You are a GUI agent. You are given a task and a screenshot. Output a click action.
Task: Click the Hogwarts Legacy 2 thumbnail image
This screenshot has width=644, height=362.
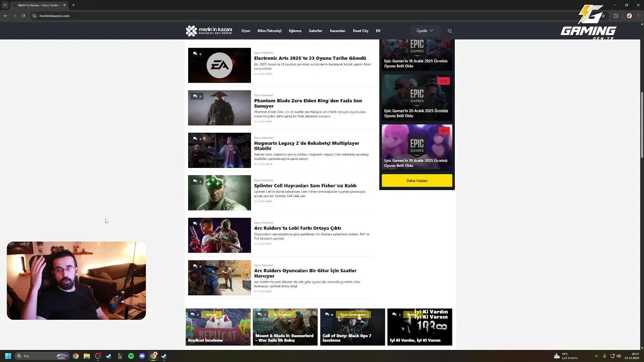219,150
